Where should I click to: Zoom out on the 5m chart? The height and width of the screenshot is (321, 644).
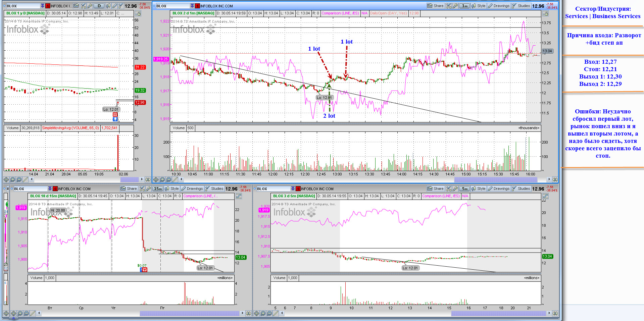[269, 313]
